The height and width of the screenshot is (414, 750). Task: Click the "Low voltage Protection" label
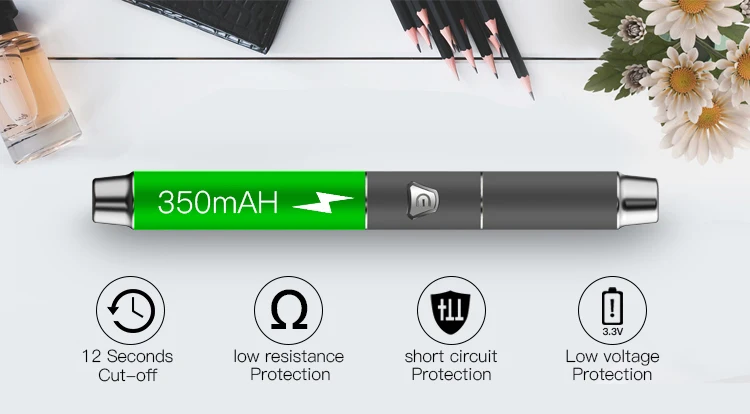pyautogui.click(x=612, y=365)
